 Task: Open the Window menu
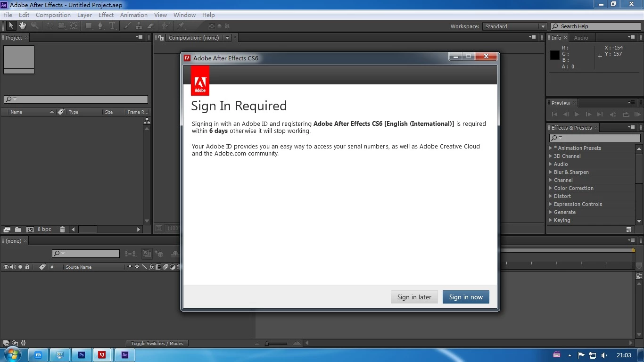click(x=184, y=15)
